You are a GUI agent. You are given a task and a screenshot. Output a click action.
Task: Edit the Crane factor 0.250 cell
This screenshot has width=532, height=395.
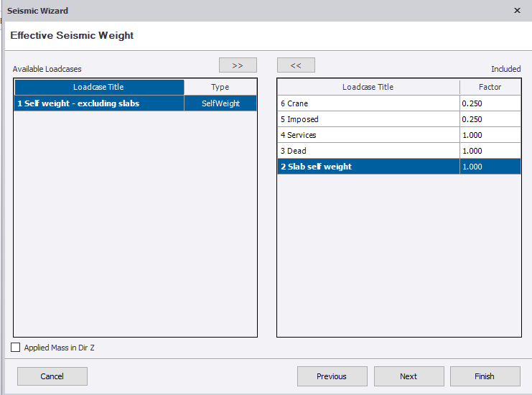coord(490,103)
